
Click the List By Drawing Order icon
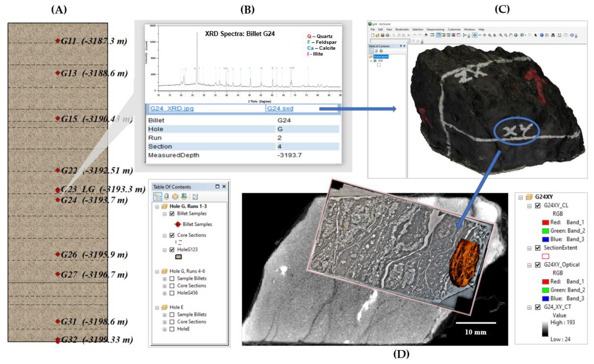click(157, 197)
